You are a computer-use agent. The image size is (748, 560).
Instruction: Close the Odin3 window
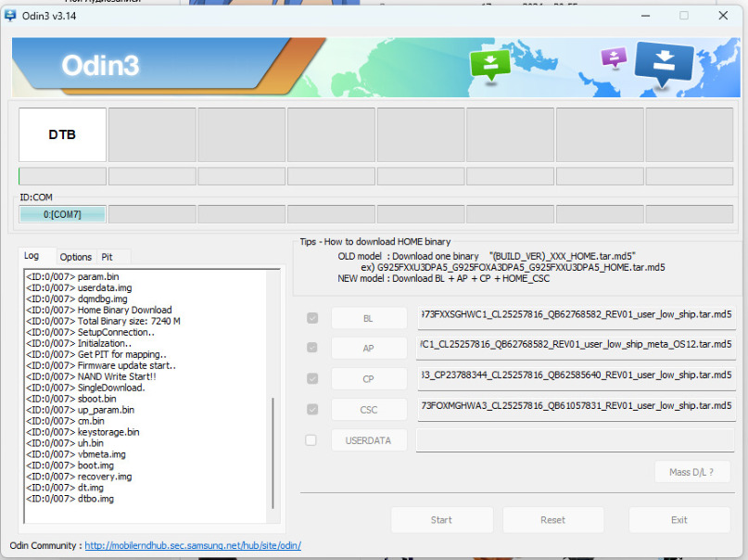pos(723,16)
